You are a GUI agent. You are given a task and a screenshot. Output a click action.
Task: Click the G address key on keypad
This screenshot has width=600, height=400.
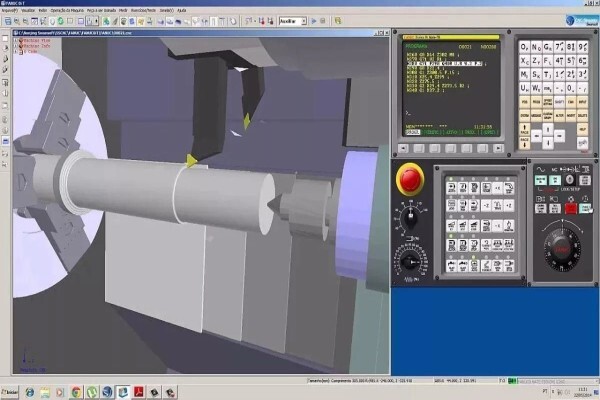[548, 47]
